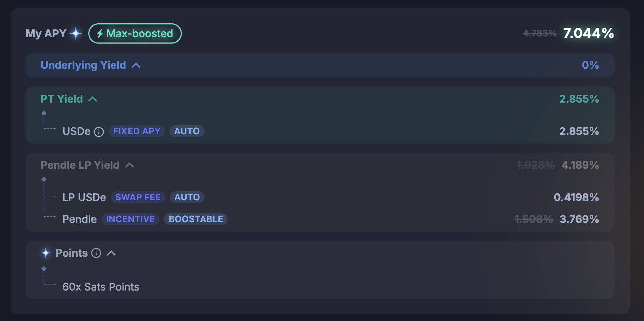Image resolution: width=644 pixels, height=321 pixels.
Task: Collapse the Underlying Yield section chevron
Action: pos(136,65)
